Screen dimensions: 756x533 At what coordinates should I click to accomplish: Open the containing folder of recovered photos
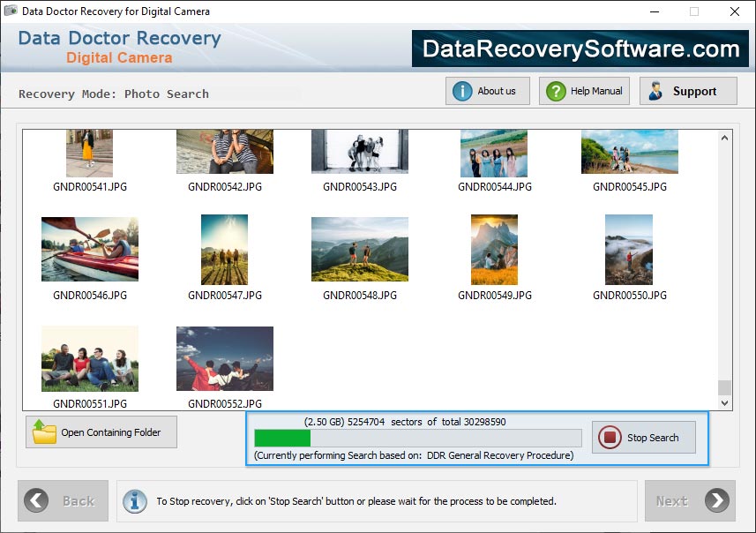(x=101, y=432)
